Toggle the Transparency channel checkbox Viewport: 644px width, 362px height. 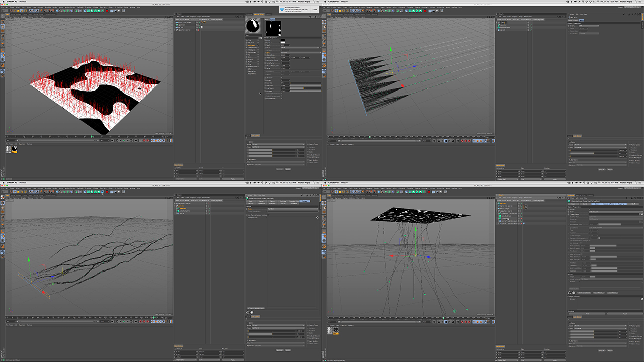[x=258, y=47]
